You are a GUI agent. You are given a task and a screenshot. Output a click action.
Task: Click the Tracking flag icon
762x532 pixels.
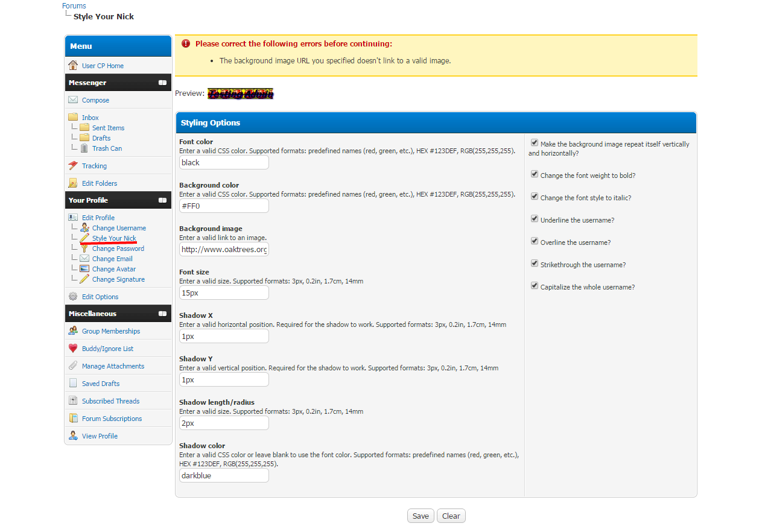tap(73, 166)
